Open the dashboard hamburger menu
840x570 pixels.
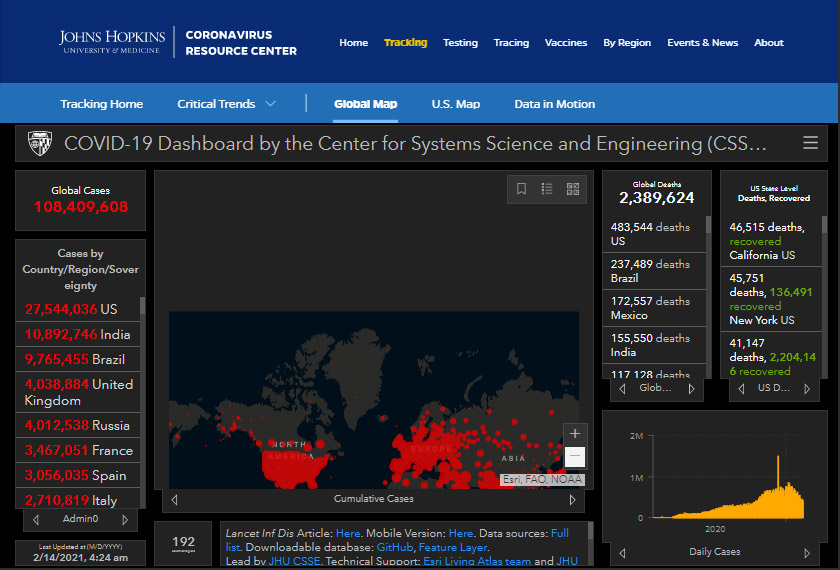pos(810,143)
